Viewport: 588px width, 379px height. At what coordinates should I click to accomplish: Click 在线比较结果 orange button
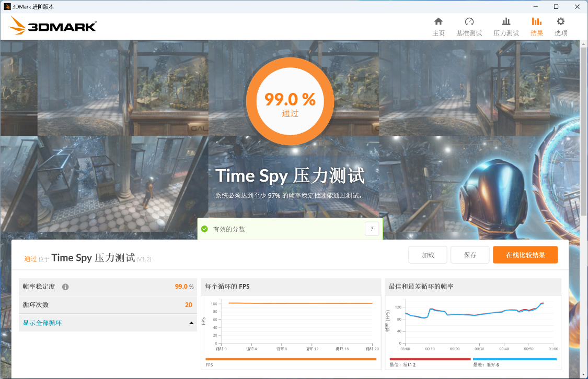pos(525,255)
